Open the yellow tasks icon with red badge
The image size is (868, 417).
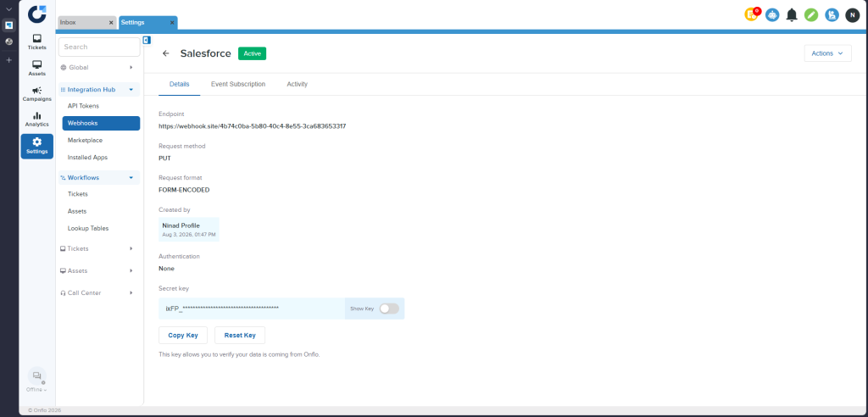[x=752, y=14]
